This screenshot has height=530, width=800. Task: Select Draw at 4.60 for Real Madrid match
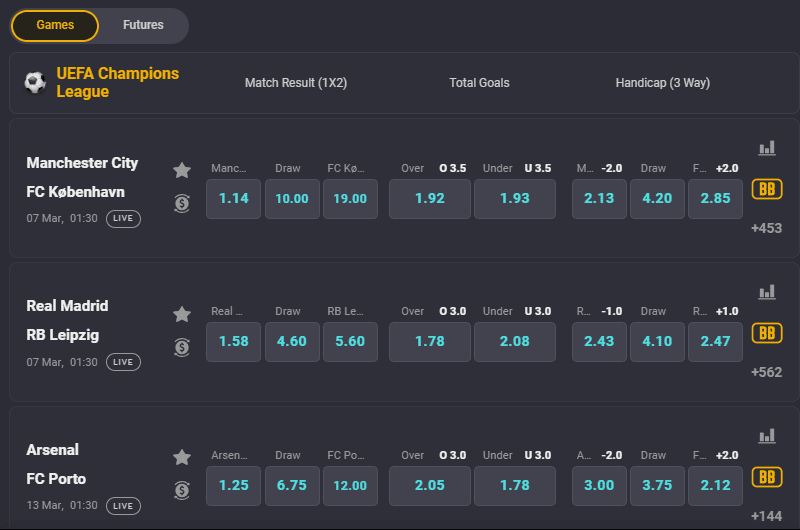292,342
